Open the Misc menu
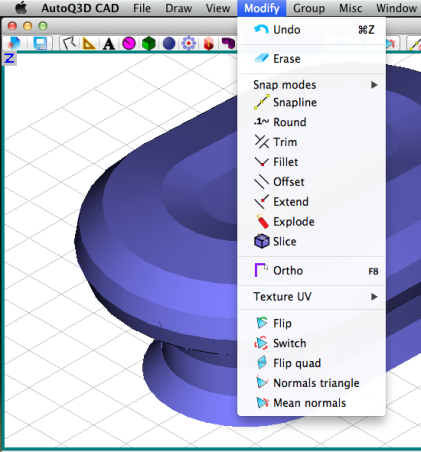 pos(350,8)
